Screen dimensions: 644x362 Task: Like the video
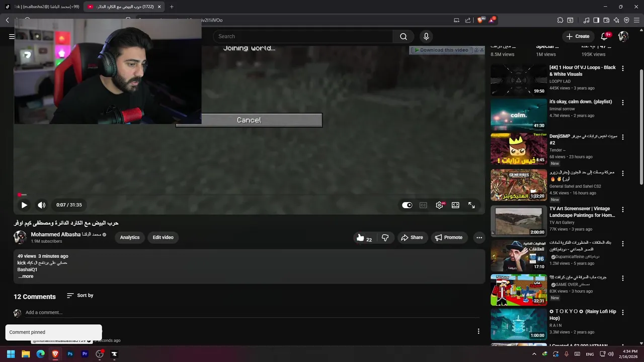364,238
